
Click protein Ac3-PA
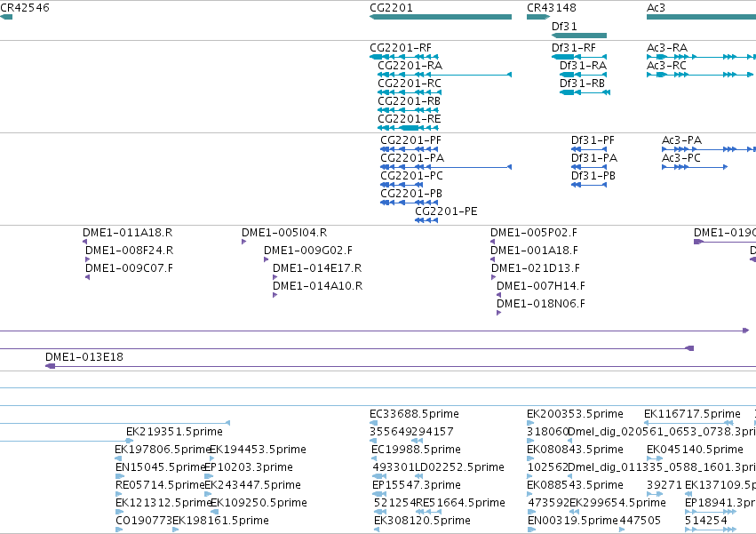pyautogui.click(x=709, y=149)
